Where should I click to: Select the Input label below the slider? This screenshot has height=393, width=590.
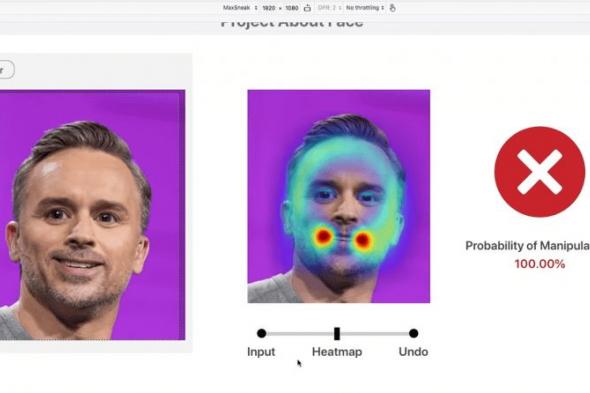261,352
